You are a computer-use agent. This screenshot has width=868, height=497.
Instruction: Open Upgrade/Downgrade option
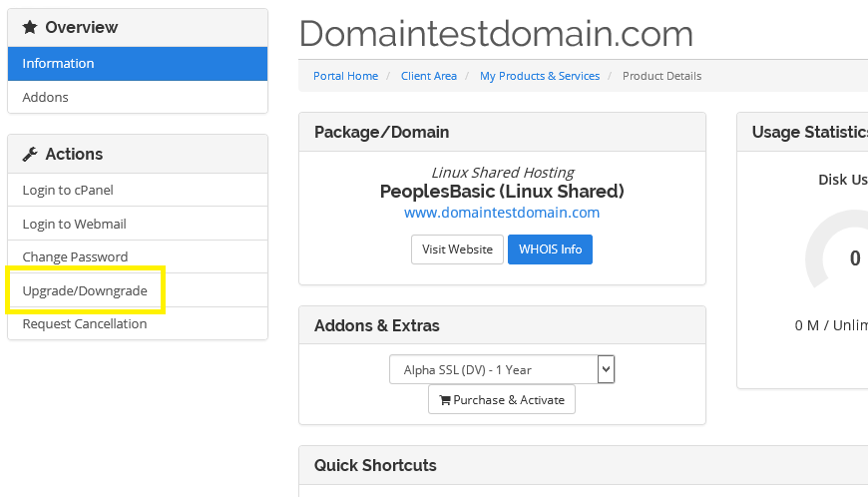(x=138, y=290)
